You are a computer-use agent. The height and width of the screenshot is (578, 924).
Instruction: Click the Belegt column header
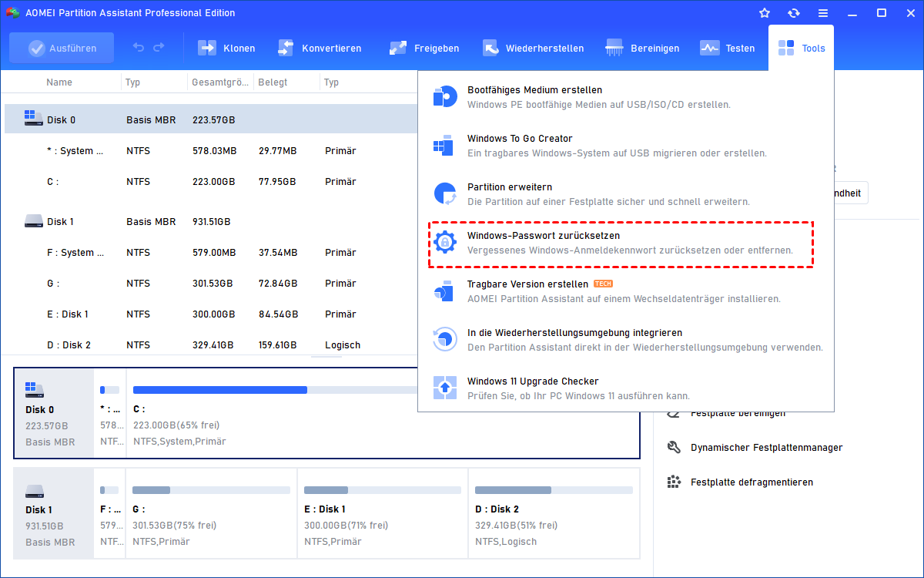pos(273,82)
